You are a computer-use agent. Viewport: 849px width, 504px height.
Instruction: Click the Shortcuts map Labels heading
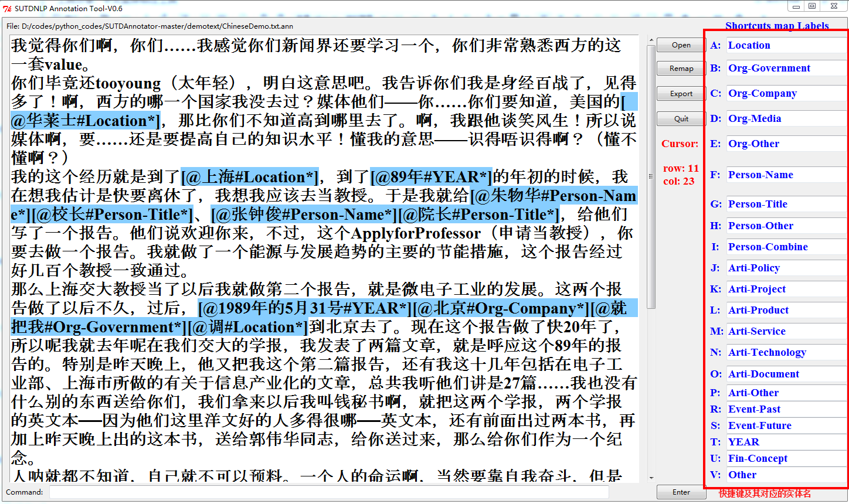(x=777, y=26)
